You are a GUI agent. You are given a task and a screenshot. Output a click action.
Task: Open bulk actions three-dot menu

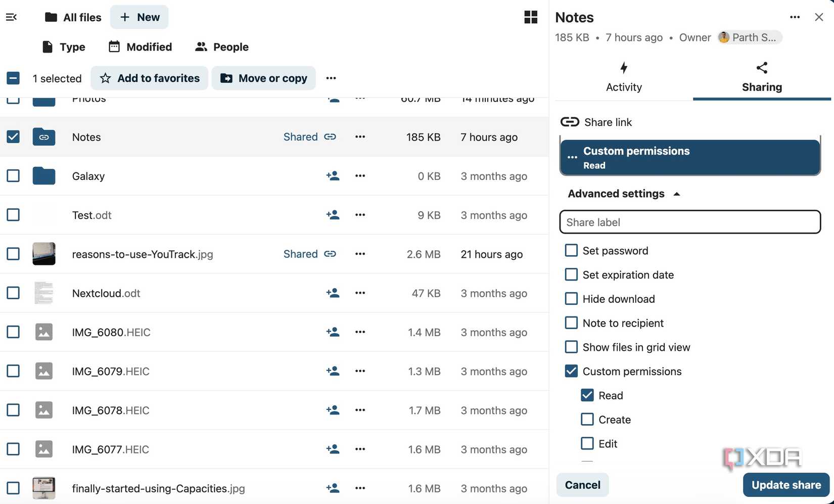[331, 78]
